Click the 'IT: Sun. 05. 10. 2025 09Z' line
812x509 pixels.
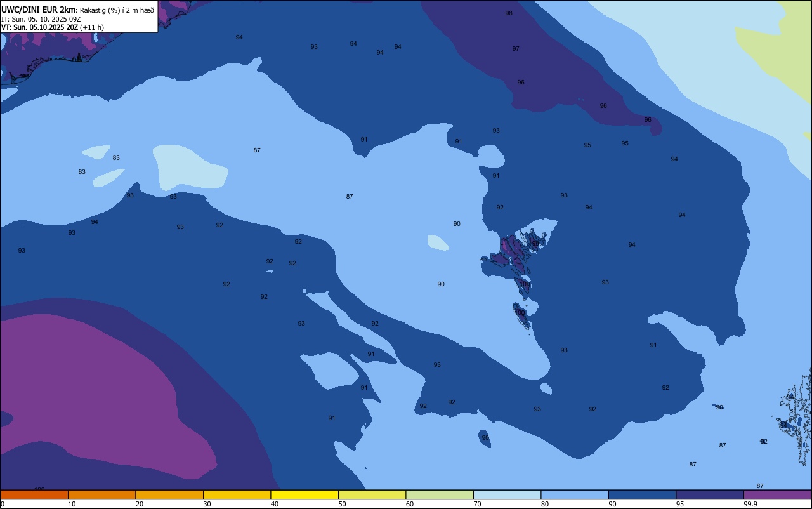[x=41, y=19]
